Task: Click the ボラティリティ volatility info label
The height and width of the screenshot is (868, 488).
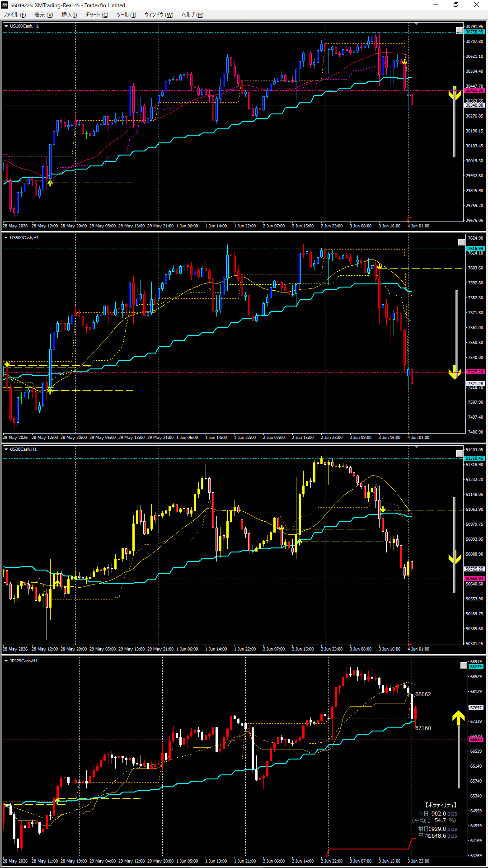Action: point(441,805)
